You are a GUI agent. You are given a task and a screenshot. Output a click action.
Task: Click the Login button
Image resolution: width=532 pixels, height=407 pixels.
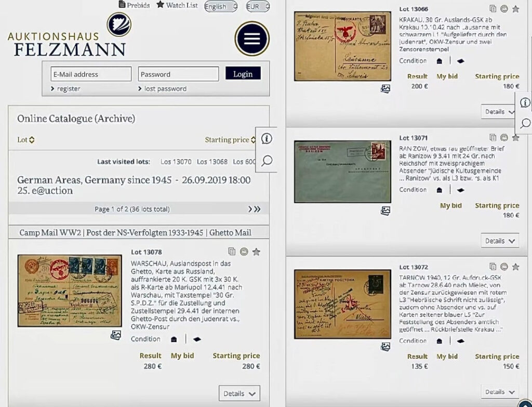243,74
